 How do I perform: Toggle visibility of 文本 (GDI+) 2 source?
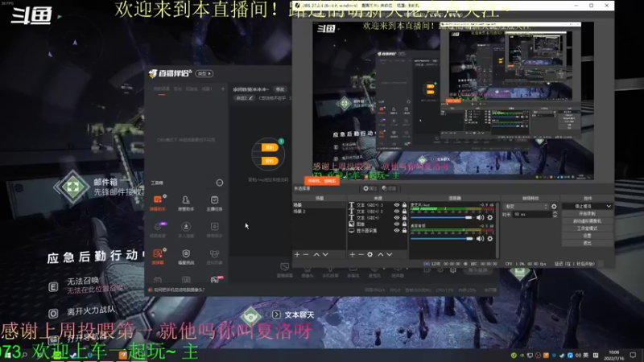pyautogui.click(x=396, y=212)
